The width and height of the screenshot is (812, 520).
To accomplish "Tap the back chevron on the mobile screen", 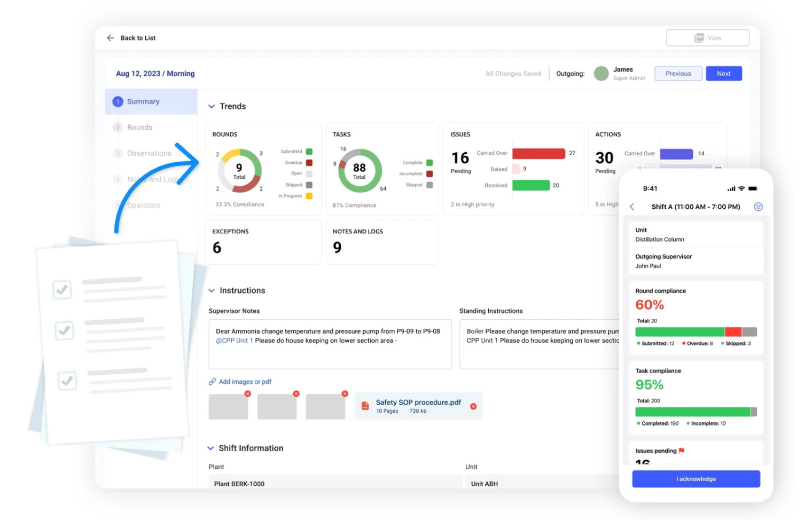I will pyautogui.click(x=633, y=207).
